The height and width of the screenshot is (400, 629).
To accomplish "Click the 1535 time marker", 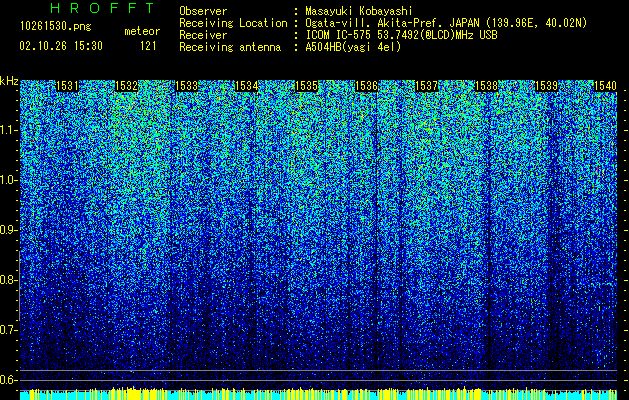I will pyautogui.click(x=306, y=86).
